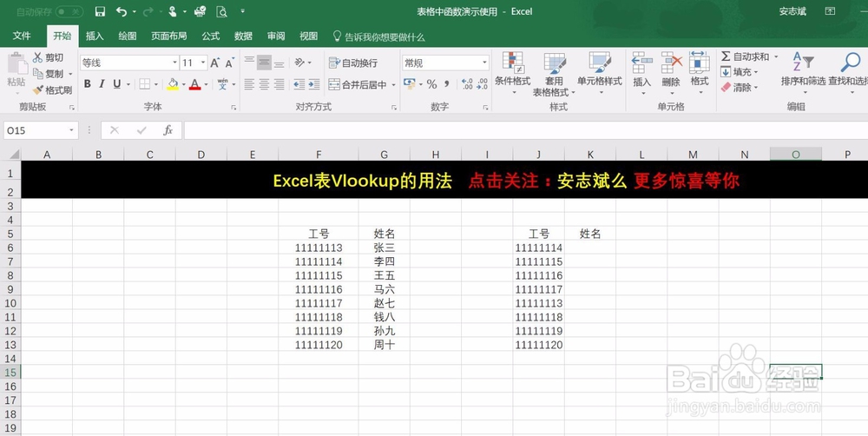Apply the yellow fill color
Viewport: 868px width, 436px height.
click(x=173, y=84)
